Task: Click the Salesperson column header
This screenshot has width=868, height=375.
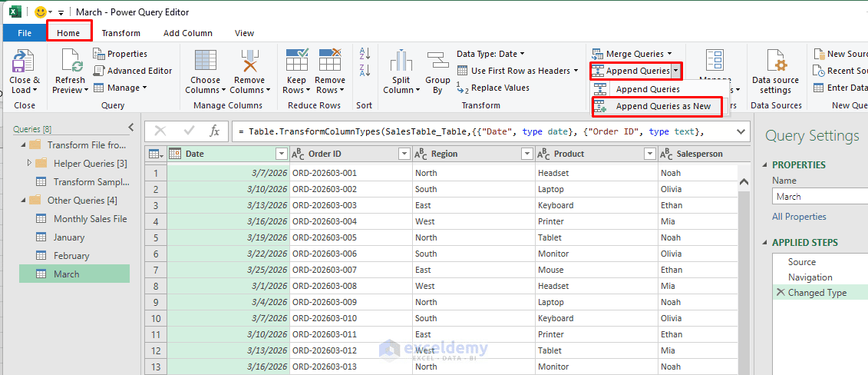Action: click(x=700, y=154)
